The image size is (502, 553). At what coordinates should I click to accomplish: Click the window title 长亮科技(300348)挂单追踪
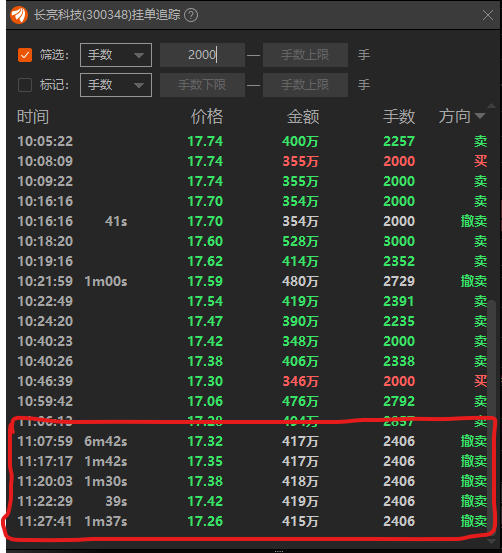coord(107,15)
